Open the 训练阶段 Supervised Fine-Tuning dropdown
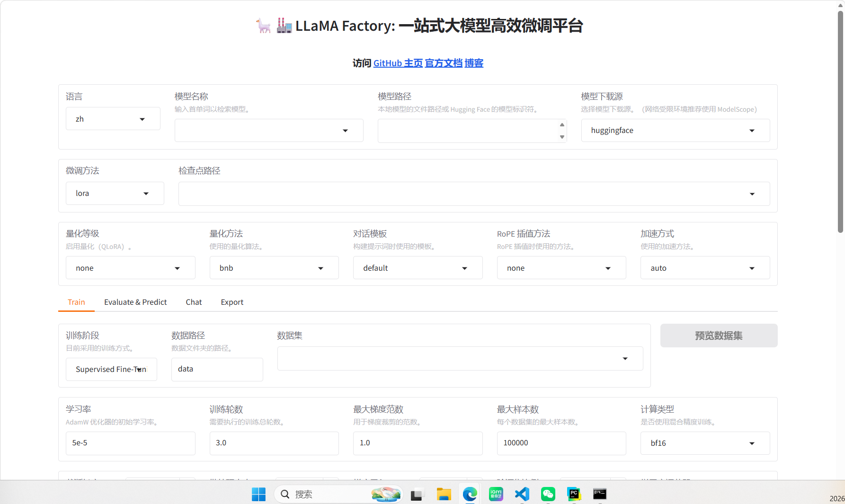 click(x=111, y=369)
